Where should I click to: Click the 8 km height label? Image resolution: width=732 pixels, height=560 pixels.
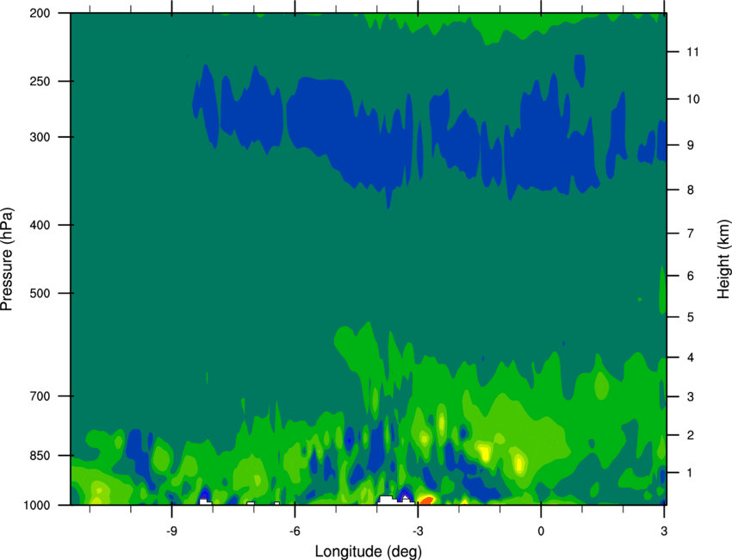pos(691,190)
